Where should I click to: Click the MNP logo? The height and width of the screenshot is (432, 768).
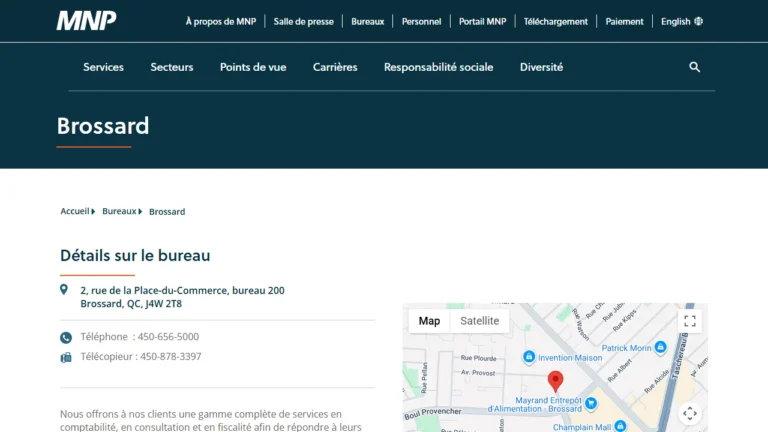point(86,21)
